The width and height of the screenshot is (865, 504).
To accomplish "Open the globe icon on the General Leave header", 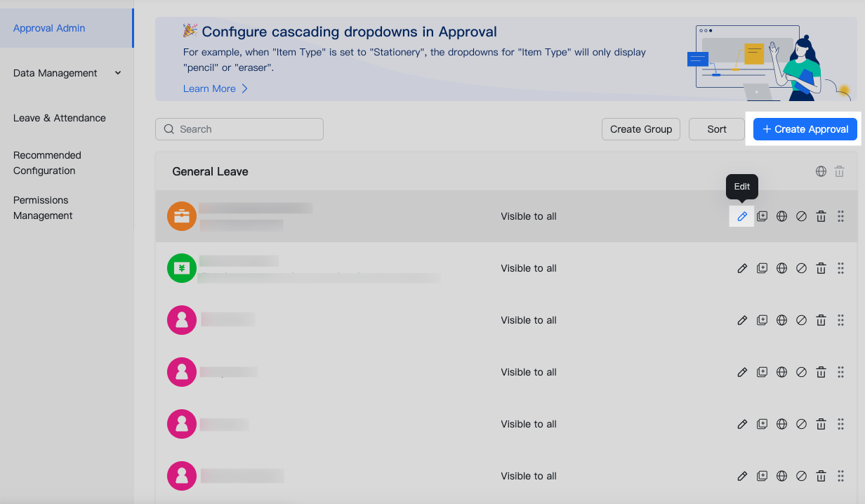I will [820, 171].
